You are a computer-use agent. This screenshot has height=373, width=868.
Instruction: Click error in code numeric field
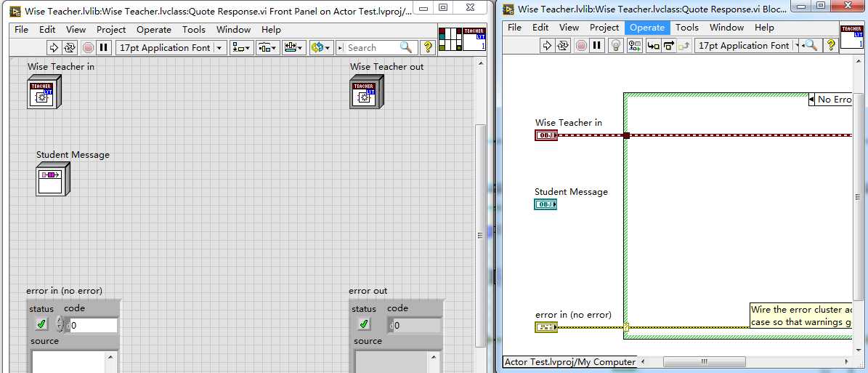point(93,325)
